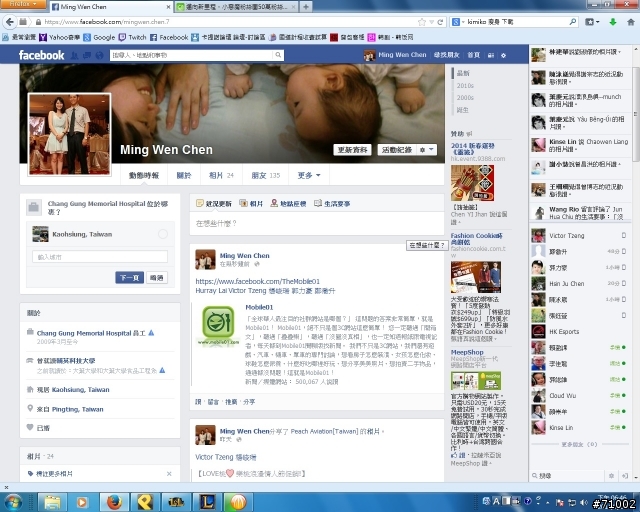Open Firefox from the Windows taskbar
Image resolution: width=640 pixels, height=512 pixels.
(x=114, y=502)
